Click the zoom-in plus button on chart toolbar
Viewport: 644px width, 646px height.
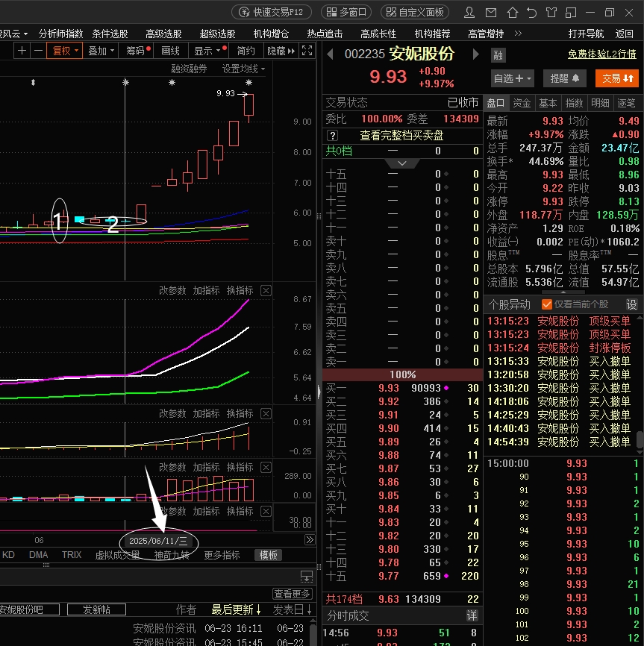22,51
